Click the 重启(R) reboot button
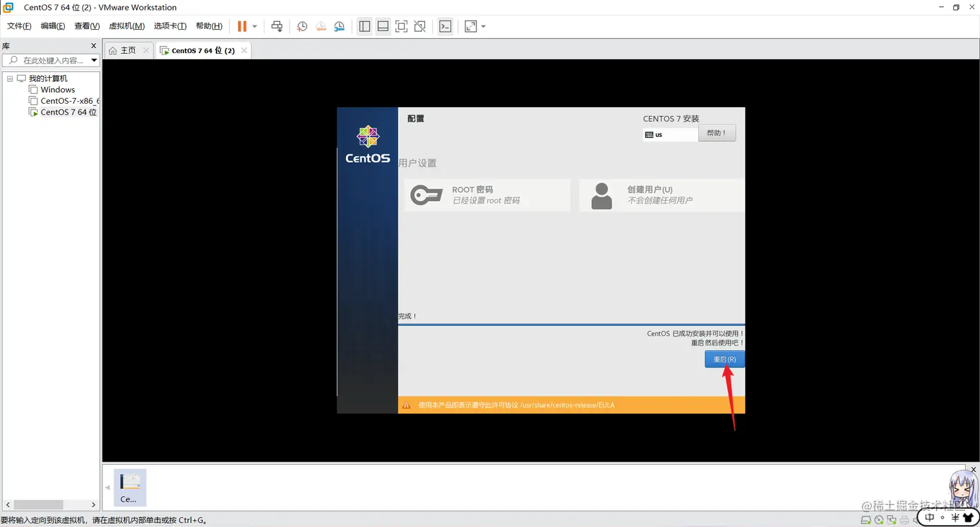980x527 pixels. tap(725, 359)
